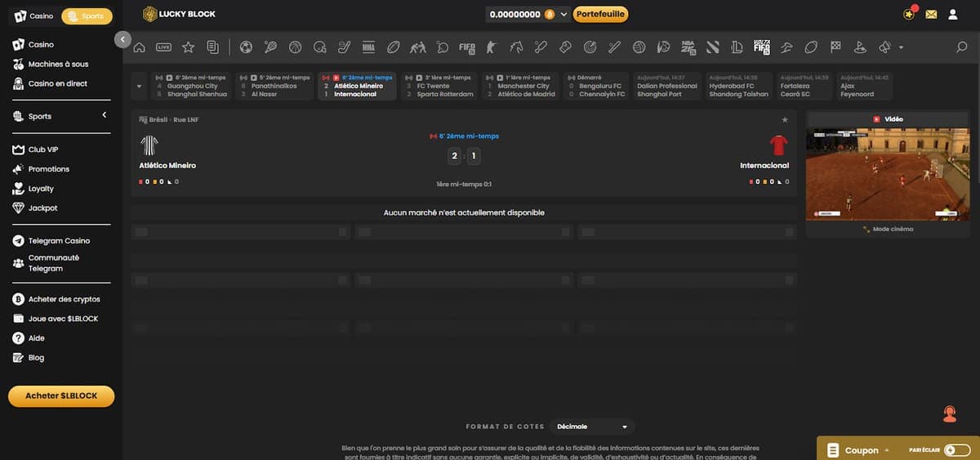Open the messages envelope icon
This screenshot has height=460, width=980.
coord(931,15)
